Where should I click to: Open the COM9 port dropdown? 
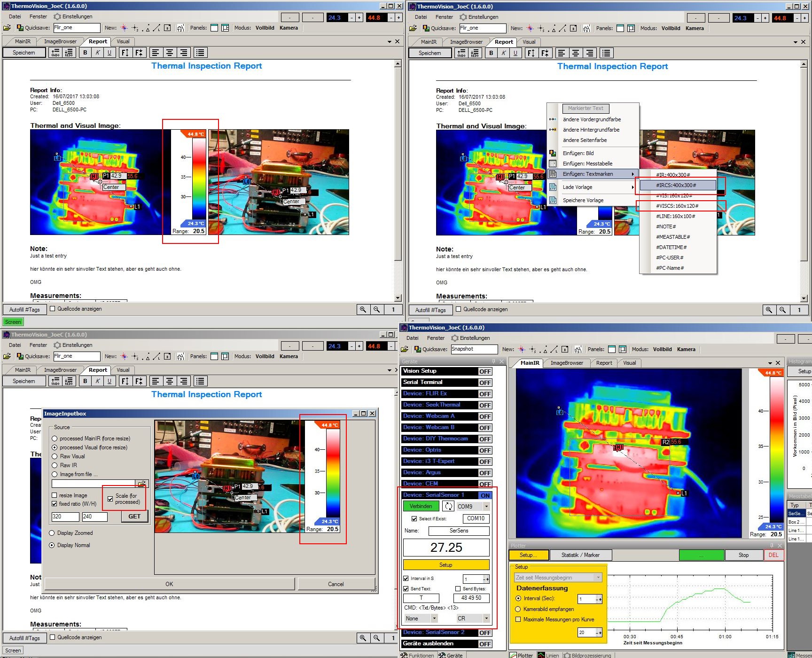(x=486, y=506)
